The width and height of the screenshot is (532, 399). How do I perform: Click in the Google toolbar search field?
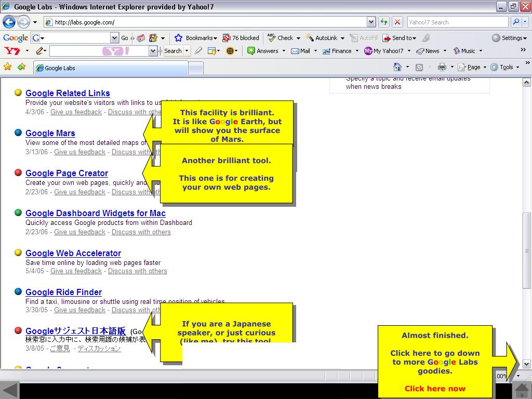(71, 37)
